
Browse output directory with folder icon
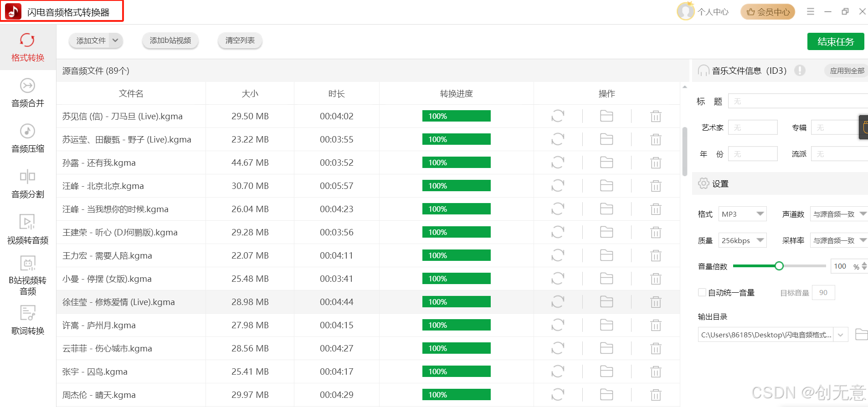point(861,335)
